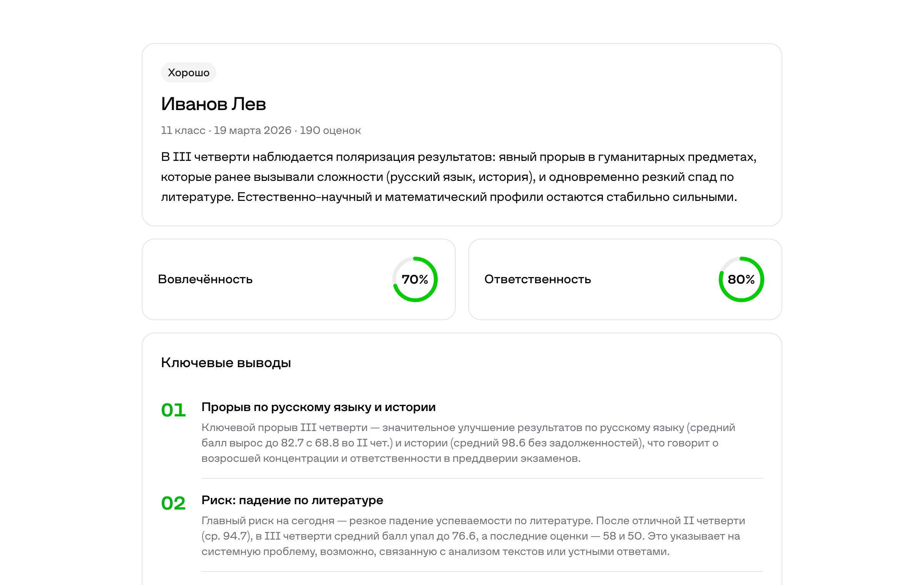This screenshot has width=924, height=585.
Task: Select the student name "Иванов Лев"
Action: 213,104
